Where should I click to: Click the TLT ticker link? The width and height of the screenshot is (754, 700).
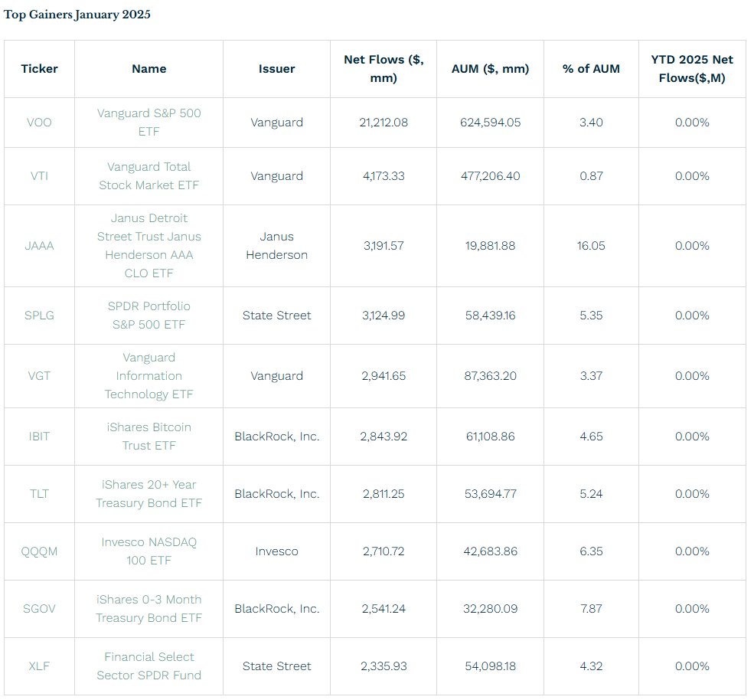(39, 494)
